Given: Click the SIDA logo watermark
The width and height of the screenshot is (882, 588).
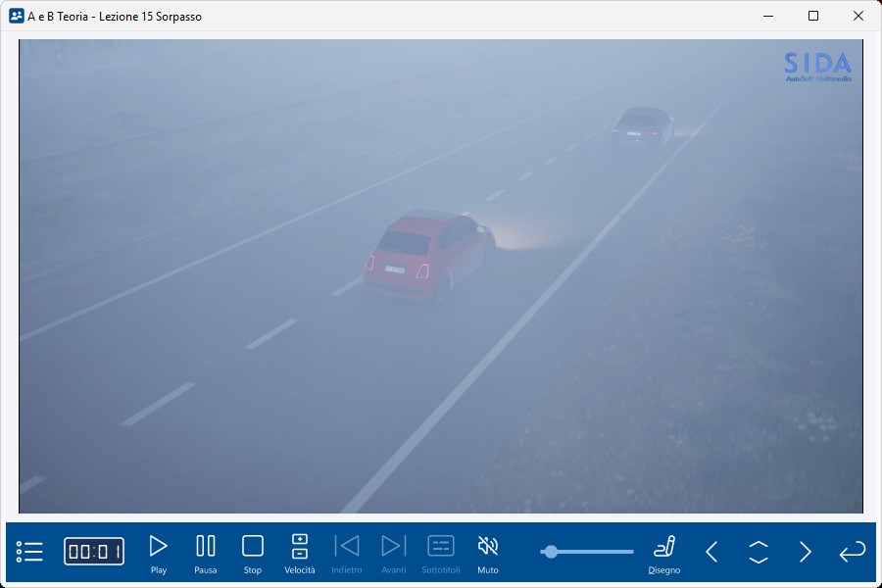Looking at the screenshot, I should coord(817,66).
